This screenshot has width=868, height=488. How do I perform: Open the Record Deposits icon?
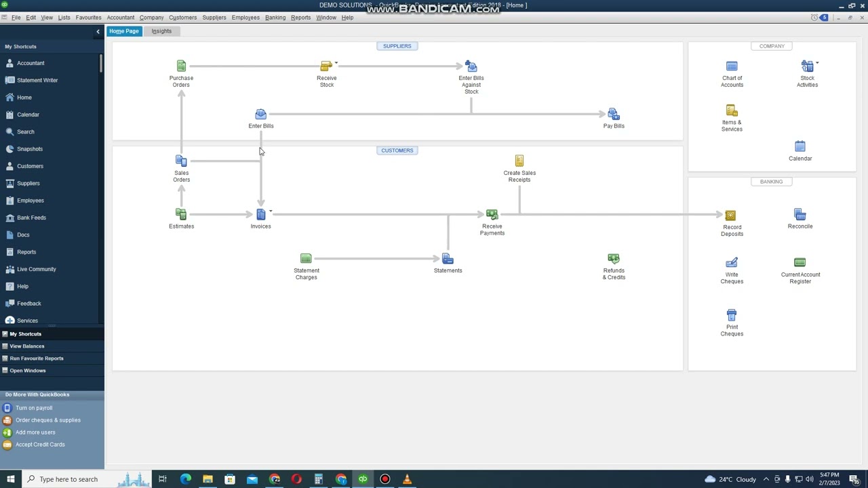730,216
